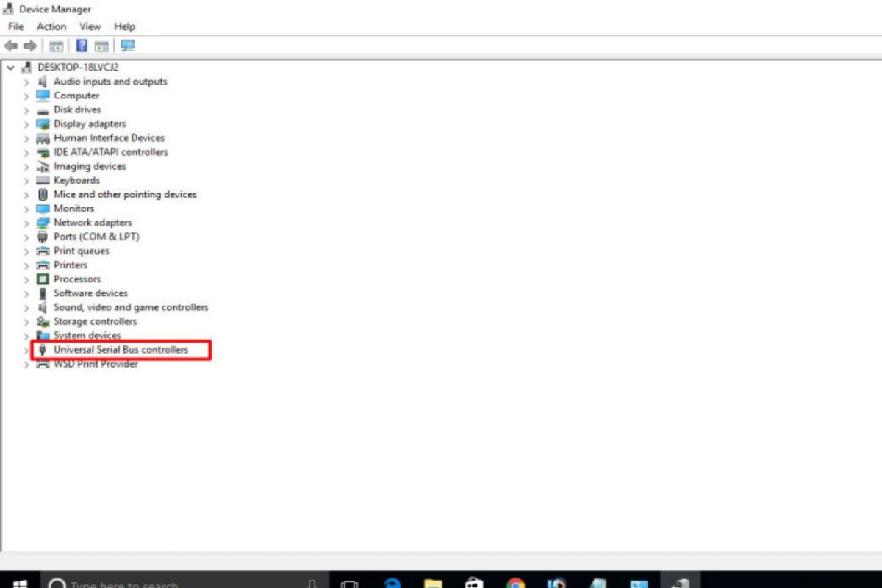The image size is (882, 588).
Task: Select Mice and other pointing devices
Action: point(125,195)
